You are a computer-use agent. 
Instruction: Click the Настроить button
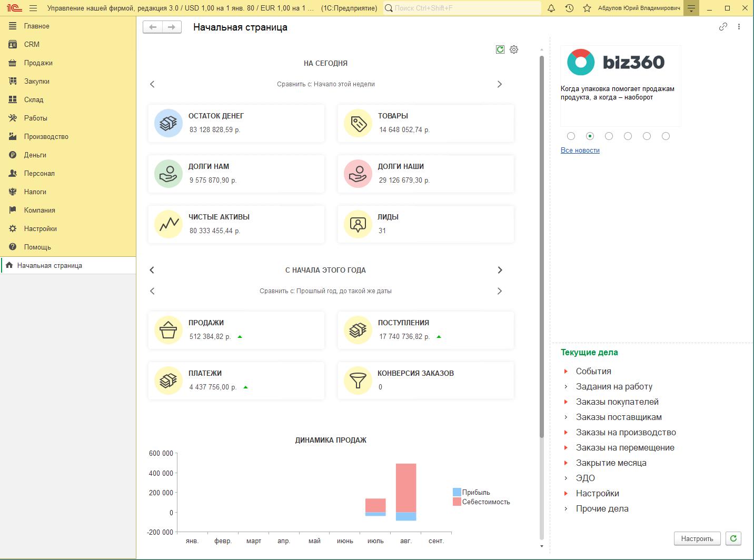pyautogui.click(x=697, y=538)
